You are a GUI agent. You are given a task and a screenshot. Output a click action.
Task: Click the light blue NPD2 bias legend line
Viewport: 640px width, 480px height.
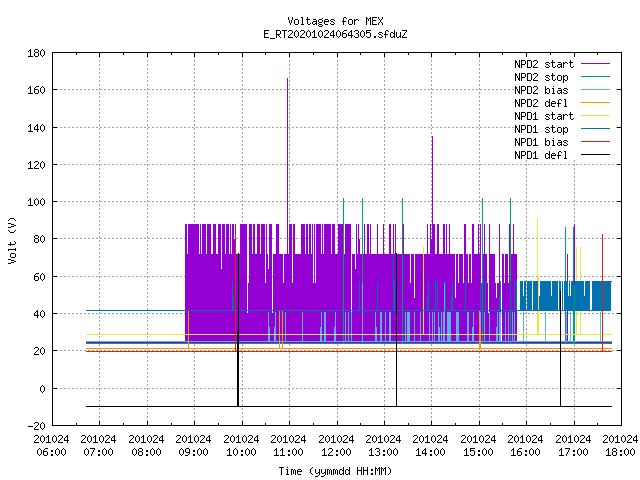[596, 90]
